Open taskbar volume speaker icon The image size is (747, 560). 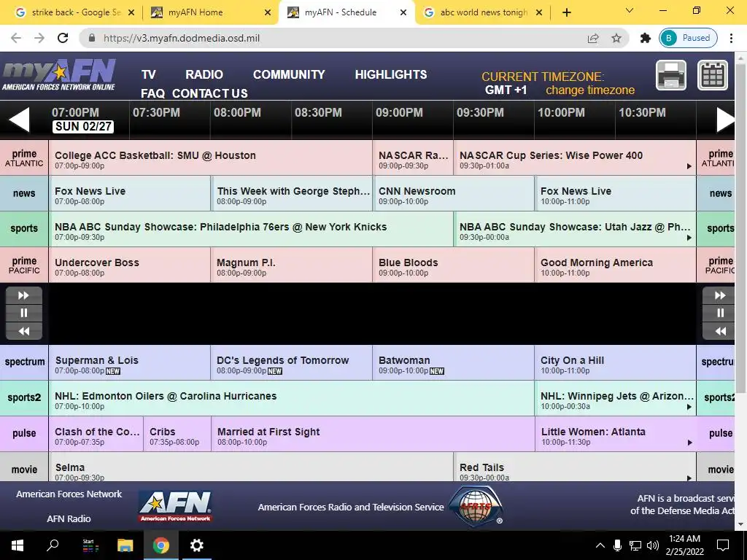pyautogui.click(x=653, y=545)
